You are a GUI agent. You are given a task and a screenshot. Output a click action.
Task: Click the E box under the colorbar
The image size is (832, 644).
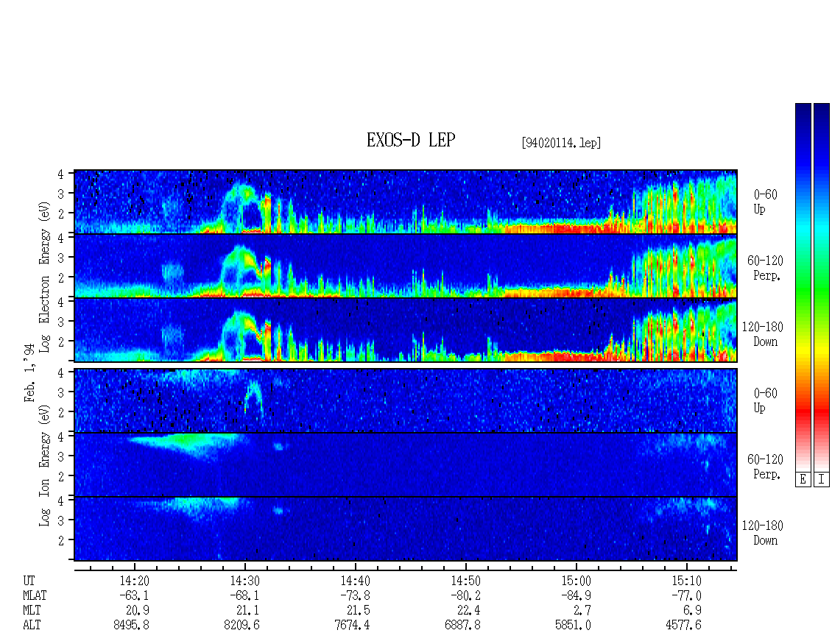click(x=803, y=480)
